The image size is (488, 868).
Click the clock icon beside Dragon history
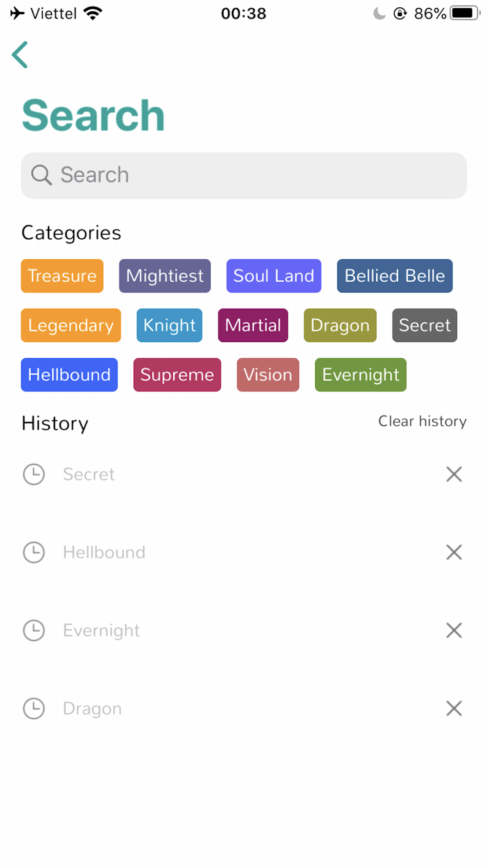34,708
